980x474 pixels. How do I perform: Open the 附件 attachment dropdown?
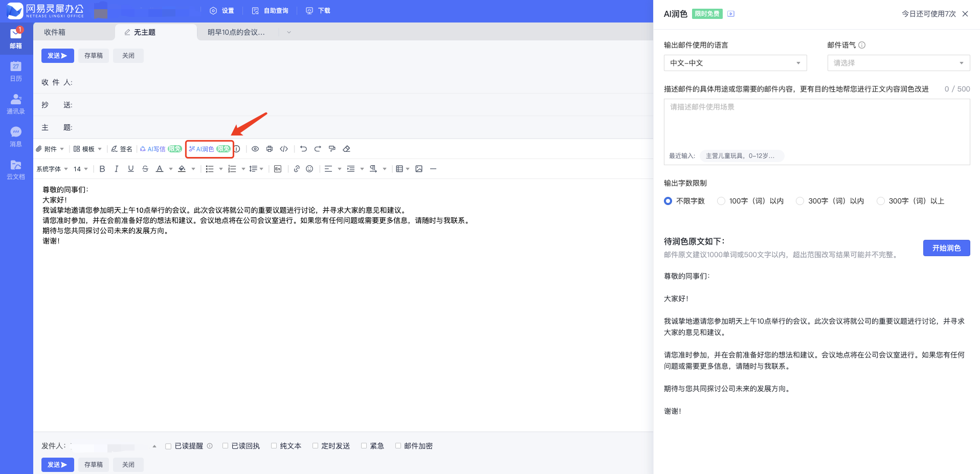(x=50, y=149)
